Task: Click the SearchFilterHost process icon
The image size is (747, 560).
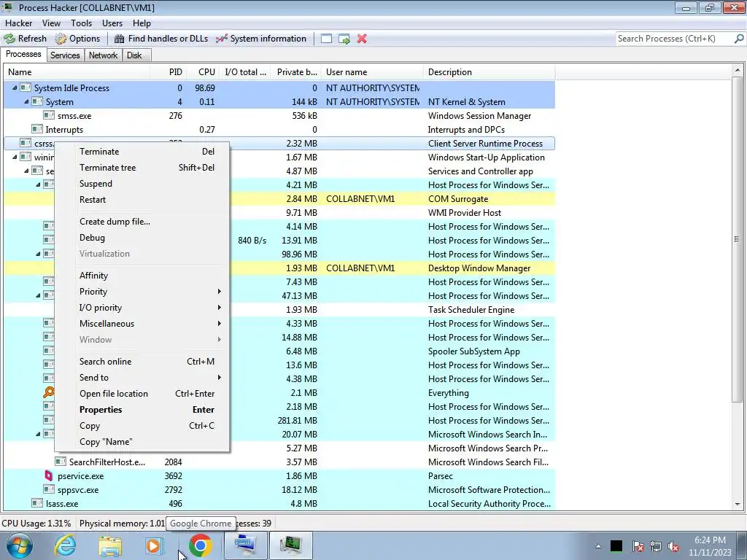Action: click(60, 462)
